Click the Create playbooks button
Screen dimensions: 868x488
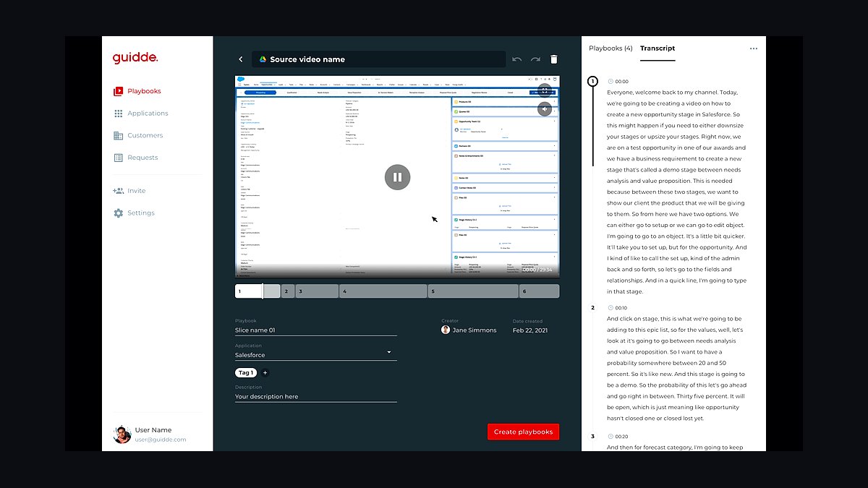(x=523, y=432)
